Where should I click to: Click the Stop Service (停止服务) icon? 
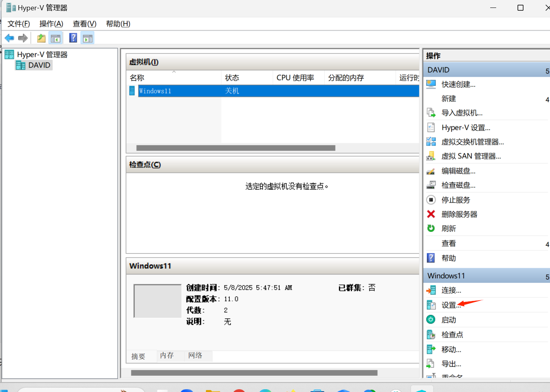pyautogui.click(x=431, y=200)
